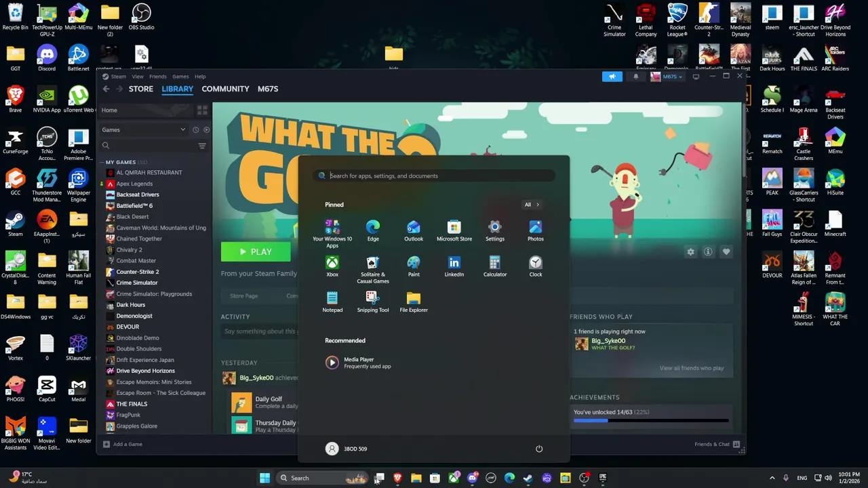Open Discord desktop shortcut

(x=47, y=58)
